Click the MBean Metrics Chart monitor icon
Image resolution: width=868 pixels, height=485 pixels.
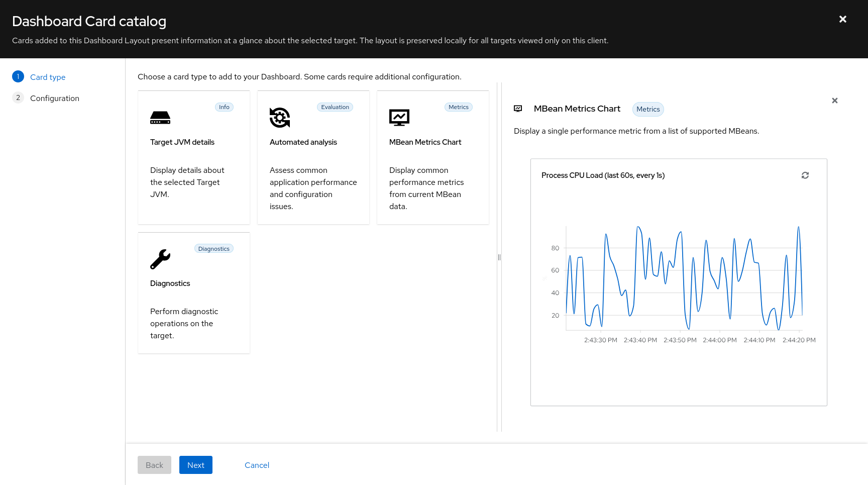click(399, 118)
